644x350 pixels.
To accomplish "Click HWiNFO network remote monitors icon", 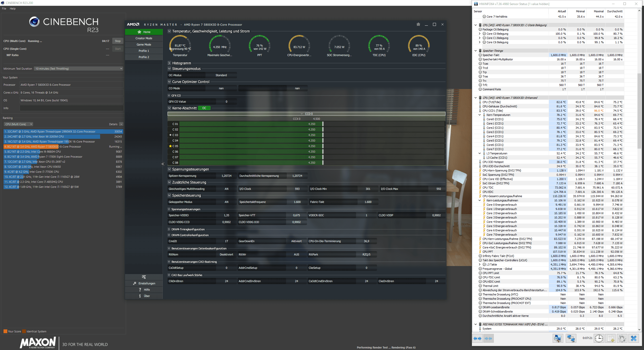I will (x=571, y=338).
